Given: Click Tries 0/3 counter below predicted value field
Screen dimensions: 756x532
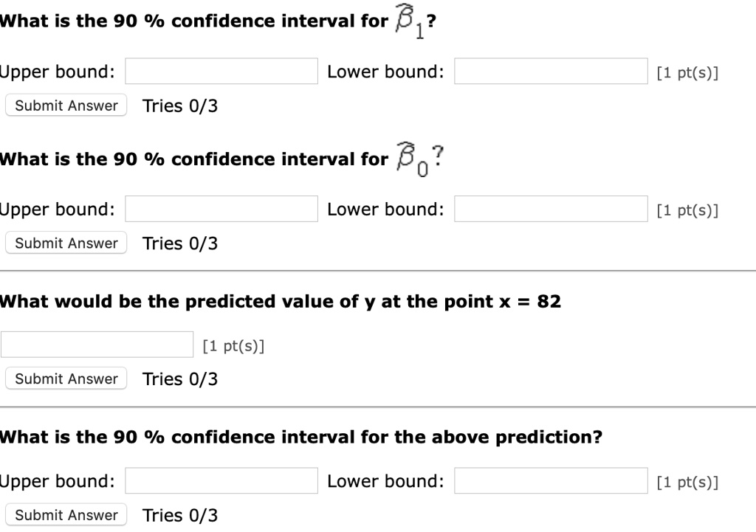Looking at the screenshot, I should point(180,379).
